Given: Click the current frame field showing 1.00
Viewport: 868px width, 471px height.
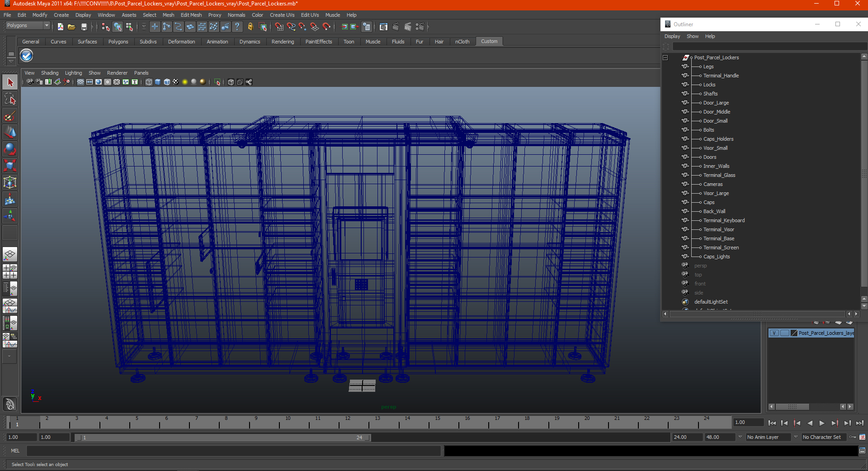Looking at the screenshot, I should [748, 422].
